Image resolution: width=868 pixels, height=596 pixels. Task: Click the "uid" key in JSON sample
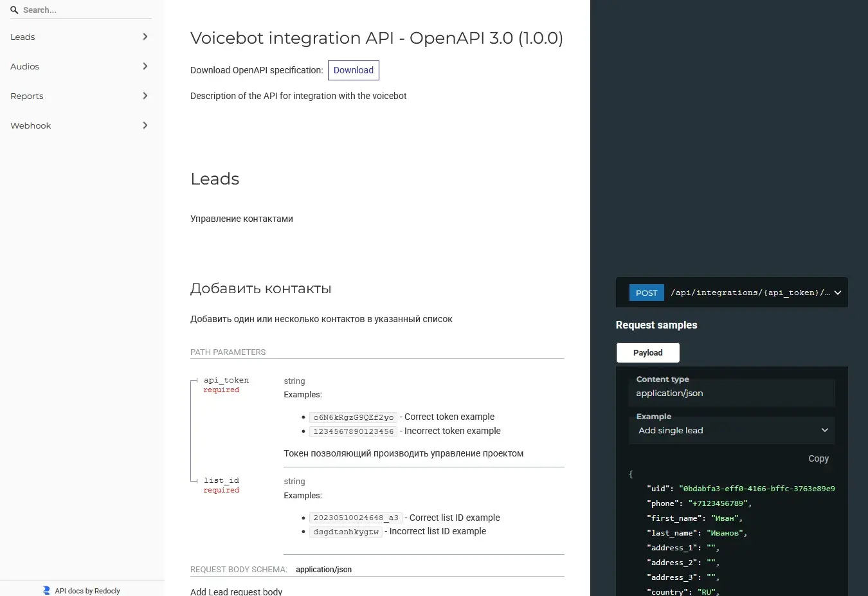pyautogui.click(x=660, y=489)
